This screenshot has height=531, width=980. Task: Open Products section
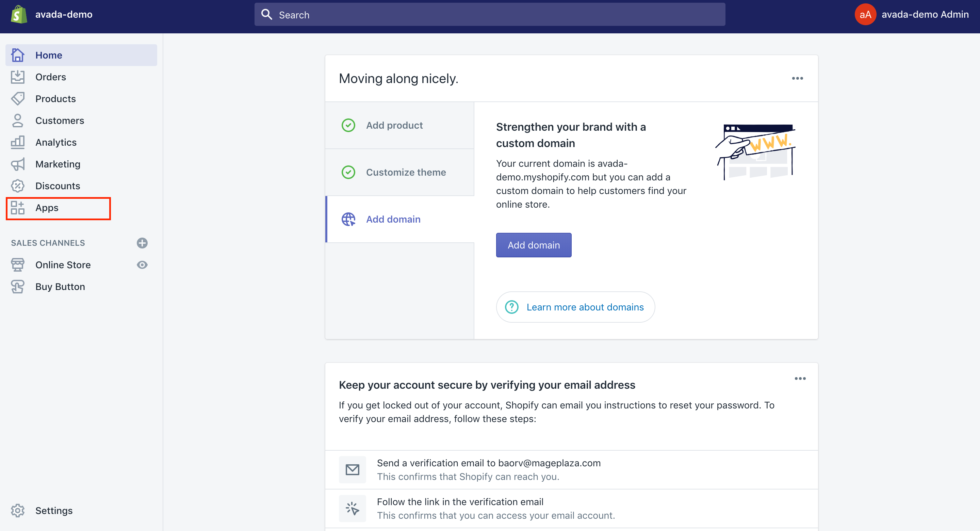81,99
